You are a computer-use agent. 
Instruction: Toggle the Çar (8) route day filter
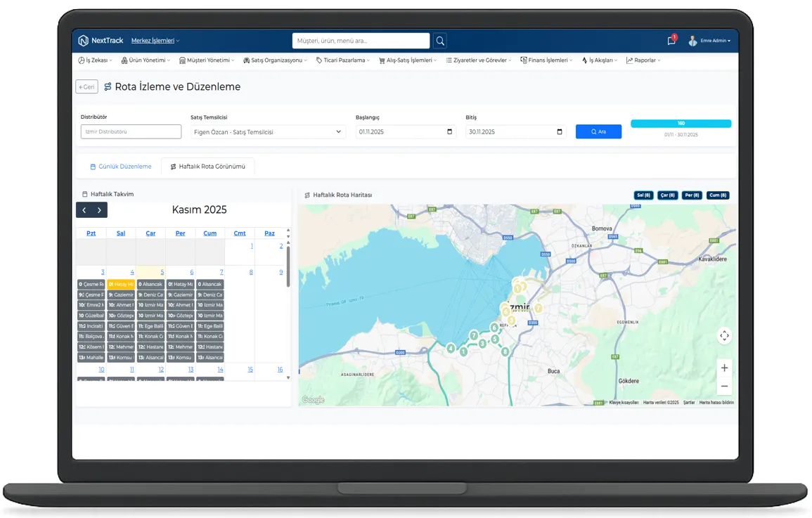(667, 195)
